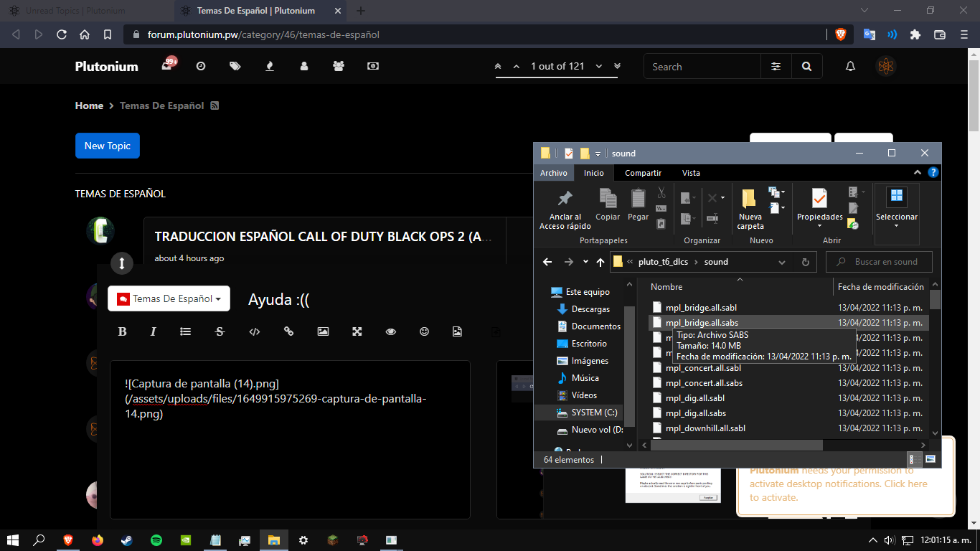This screenshot has width=980, height=551.
Task: Go up one folder level arrow
Action: tap(600, 262)
